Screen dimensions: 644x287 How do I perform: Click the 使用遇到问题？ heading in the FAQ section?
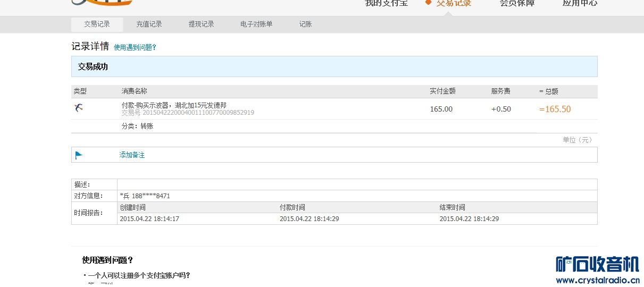pos(107,260)
